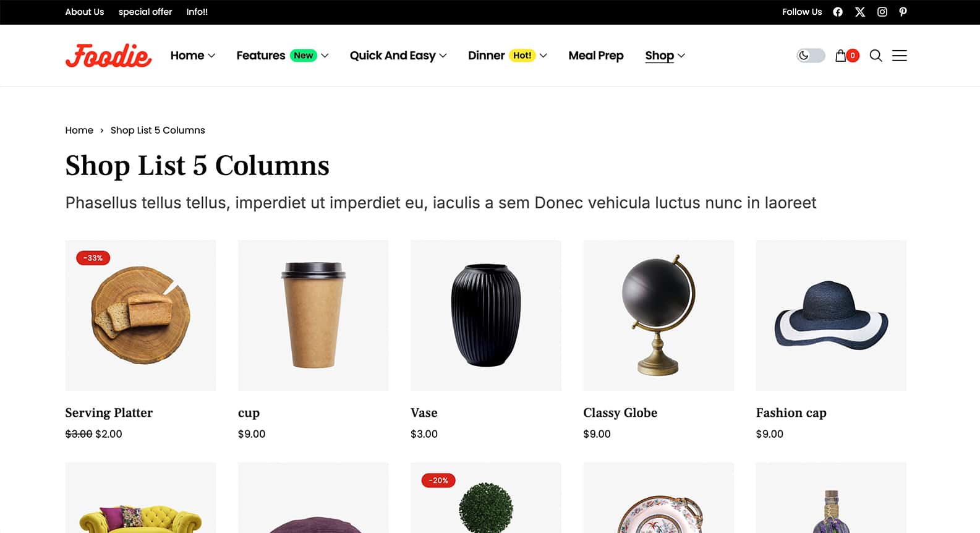Expand the Quick And Easy dropdown
Screen dimensions: 980x533
[398, 56]
